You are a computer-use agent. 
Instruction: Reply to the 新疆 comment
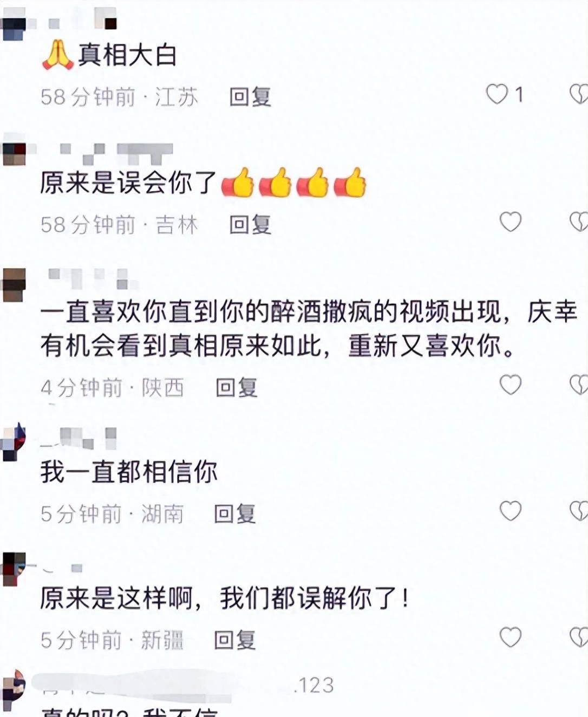click(235, 640)
